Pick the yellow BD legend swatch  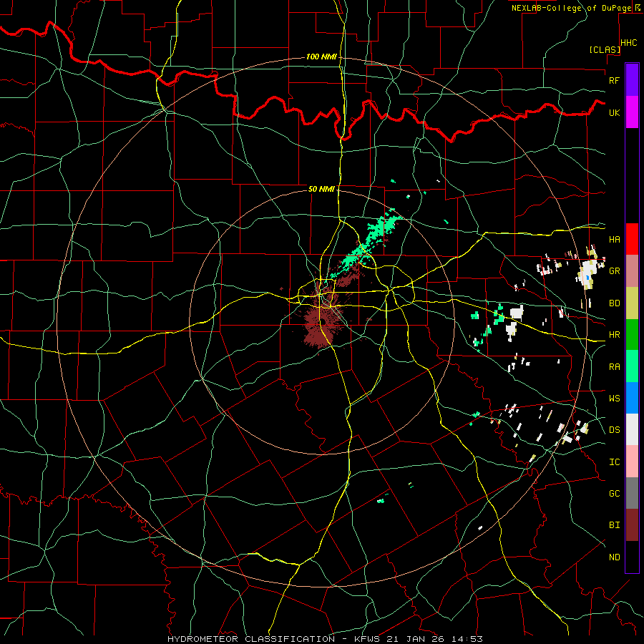[632, 303]
